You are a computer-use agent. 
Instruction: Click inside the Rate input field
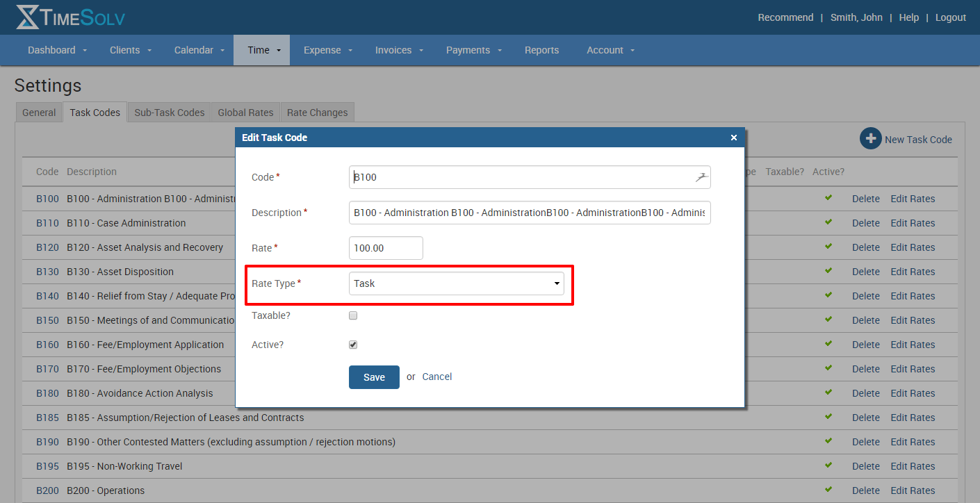(x=386, y=247)
